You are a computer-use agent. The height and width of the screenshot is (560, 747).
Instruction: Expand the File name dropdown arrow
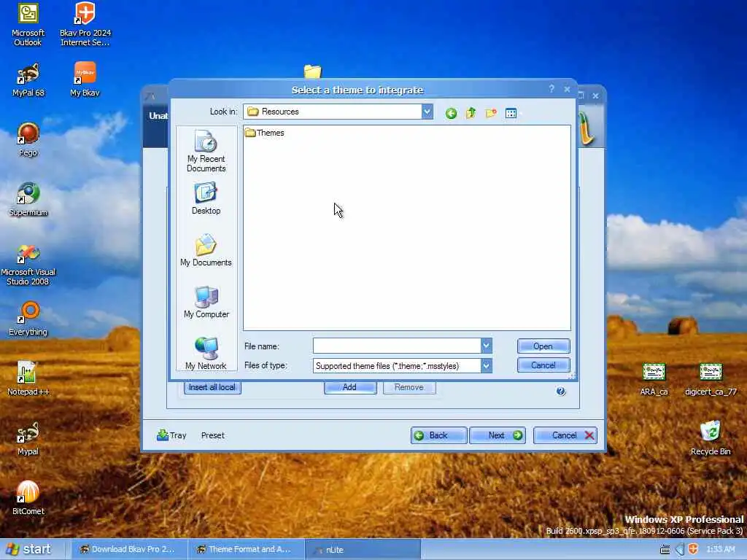(x=486, y=346)
